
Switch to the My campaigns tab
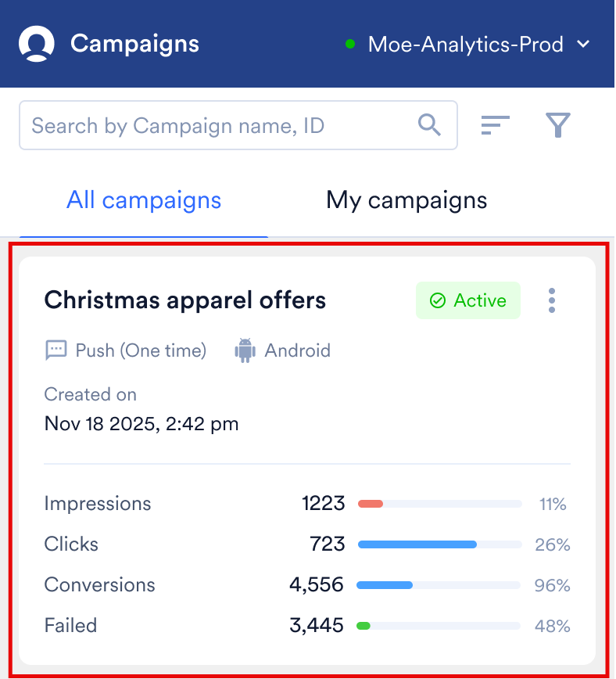pyautogui.click(x=406, y=200)
